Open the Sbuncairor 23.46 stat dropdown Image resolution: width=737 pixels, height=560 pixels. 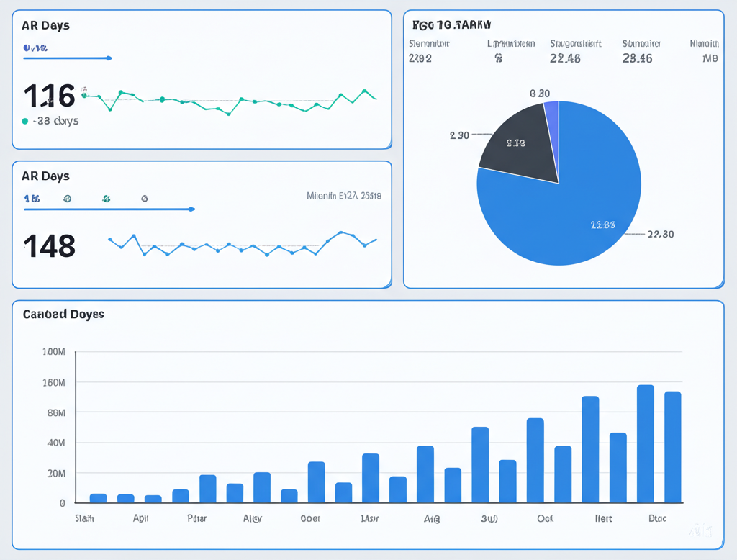coord(639,50)
